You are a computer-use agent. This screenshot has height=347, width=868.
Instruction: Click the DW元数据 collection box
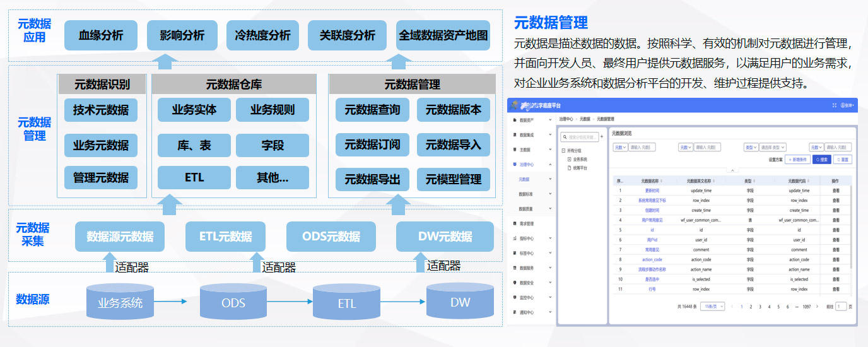(x=445, y=237)
